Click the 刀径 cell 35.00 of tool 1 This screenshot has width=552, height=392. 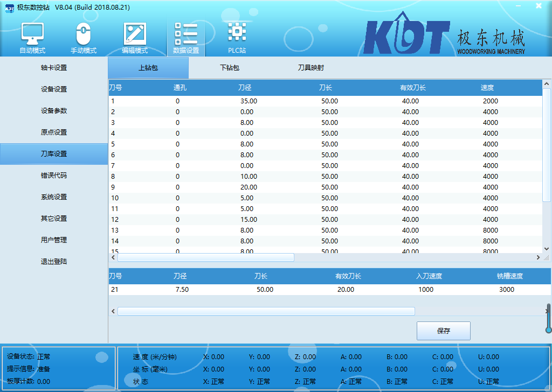pos(249,101)
